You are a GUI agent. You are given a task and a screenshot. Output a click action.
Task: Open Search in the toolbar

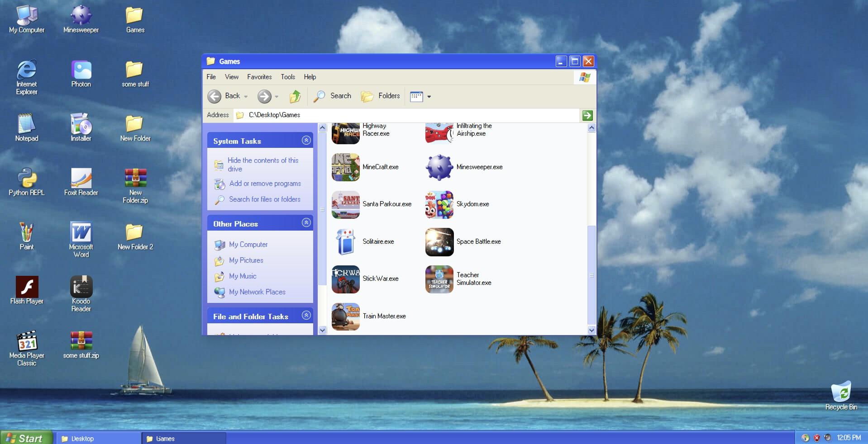[x=333, y=96]
